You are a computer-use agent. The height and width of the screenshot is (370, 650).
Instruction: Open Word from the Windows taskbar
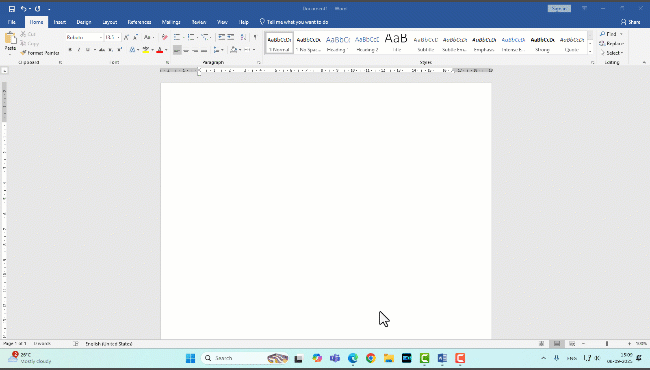coord(442,358)
